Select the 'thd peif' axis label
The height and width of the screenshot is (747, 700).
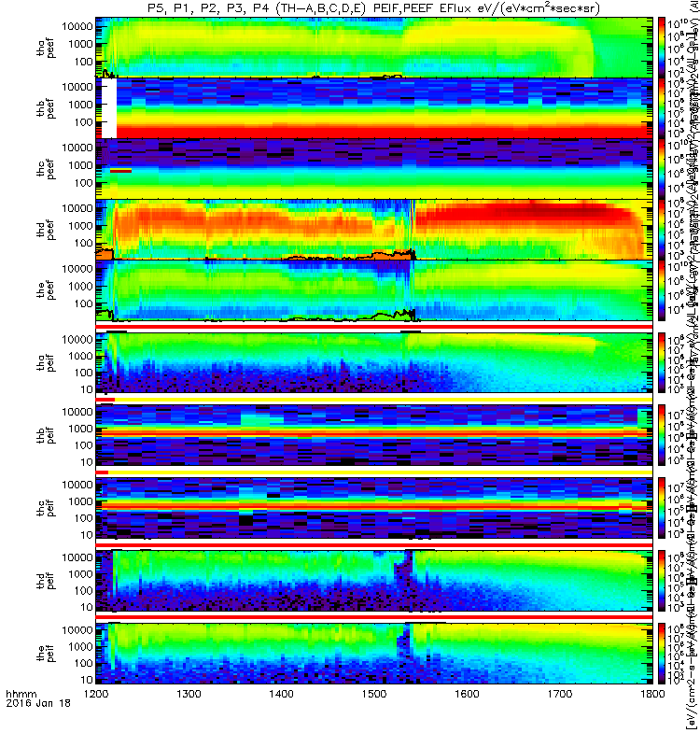(x=46, y=581)
